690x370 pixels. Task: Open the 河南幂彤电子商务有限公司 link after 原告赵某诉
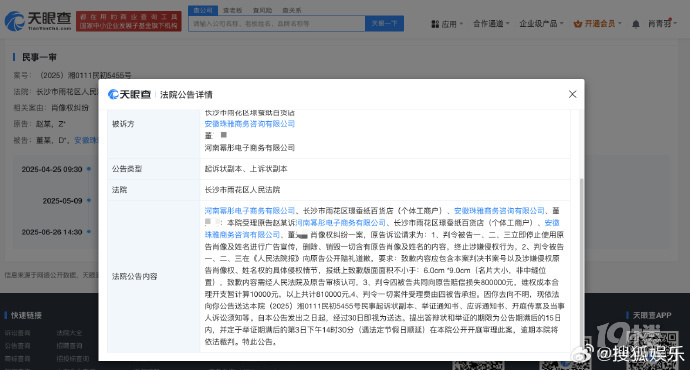tap(340, 223)
